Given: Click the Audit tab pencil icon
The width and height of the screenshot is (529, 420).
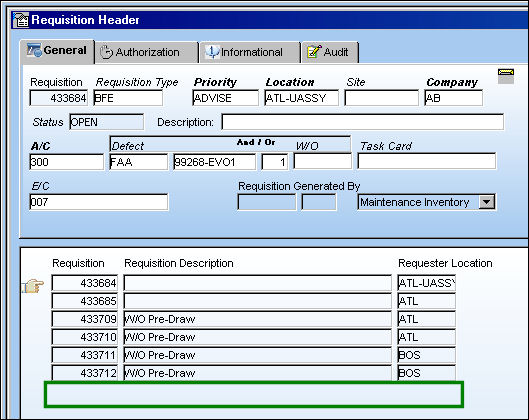Looking at the screenshot, I should pos(314,52).
